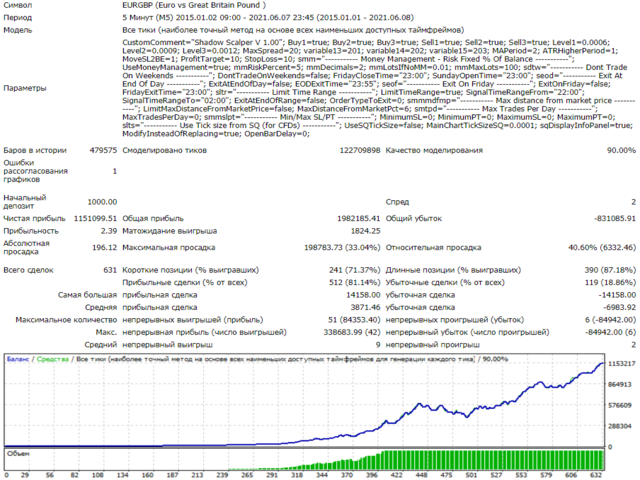
Task: Select the average loss trade value "-6983.92"
Action: pyautogui.click(x=619, y=307)
